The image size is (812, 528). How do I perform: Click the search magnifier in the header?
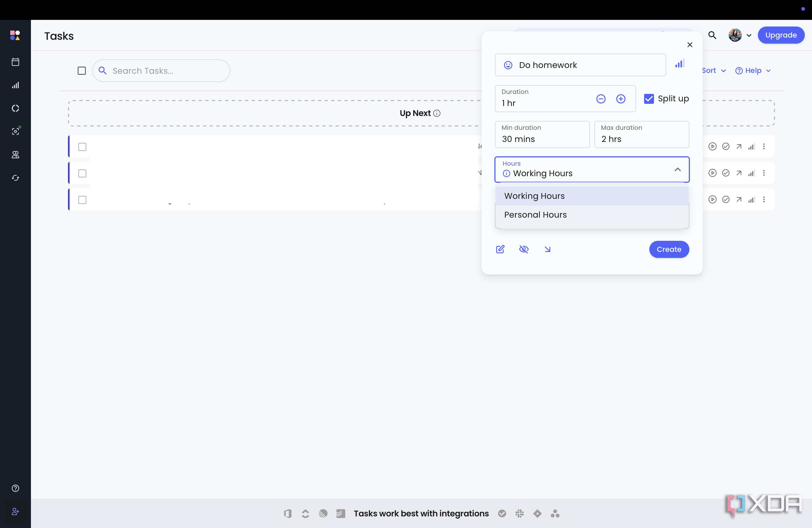point(712,35)
